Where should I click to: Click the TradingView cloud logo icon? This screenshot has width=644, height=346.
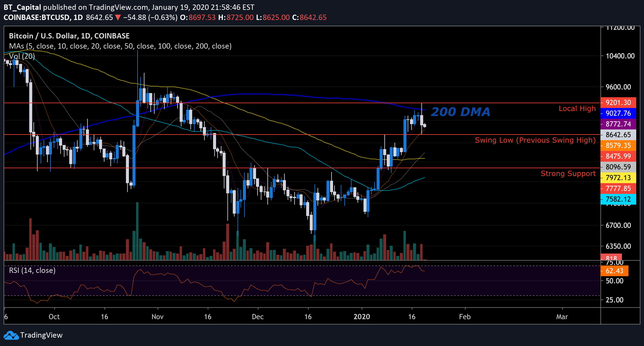coord(11,335)
